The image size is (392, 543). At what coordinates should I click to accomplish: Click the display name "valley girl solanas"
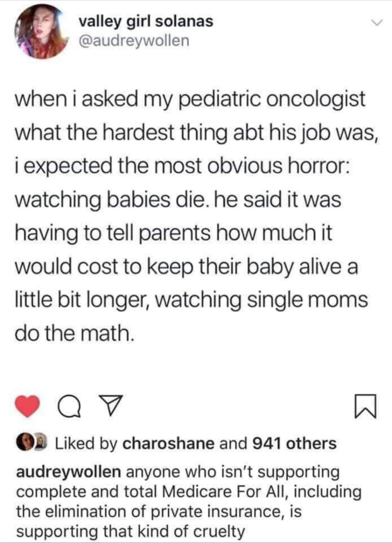[x=146, y=21]
